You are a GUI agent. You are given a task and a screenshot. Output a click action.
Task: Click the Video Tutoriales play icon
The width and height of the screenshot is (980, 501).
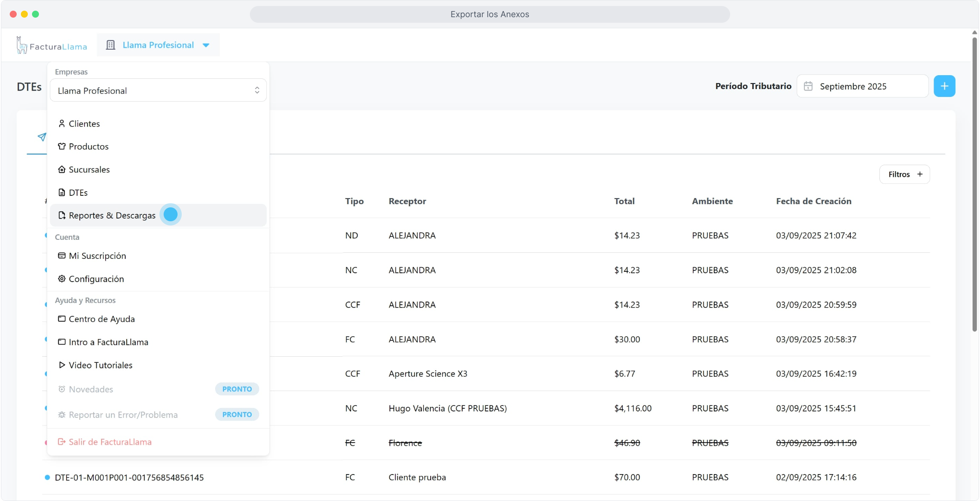(62, 365)
